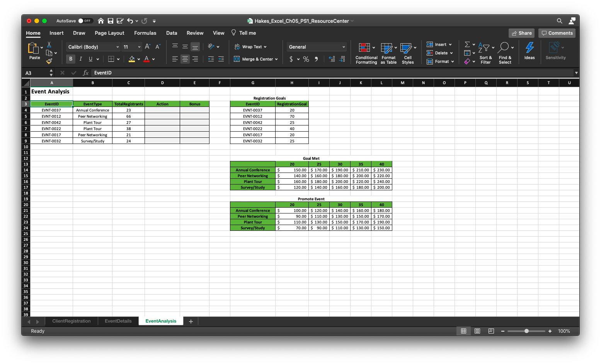Click the Paste clipboard icon
This screenshot has height=364, width=601.
pos(34,48)
